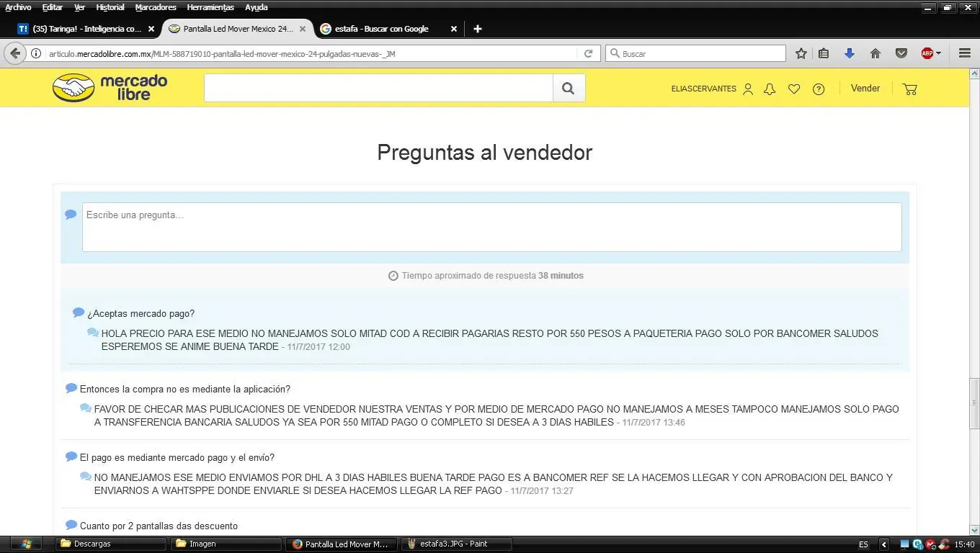Expand the Adblock Plus dropdown arrow

[x=938, y=53]
